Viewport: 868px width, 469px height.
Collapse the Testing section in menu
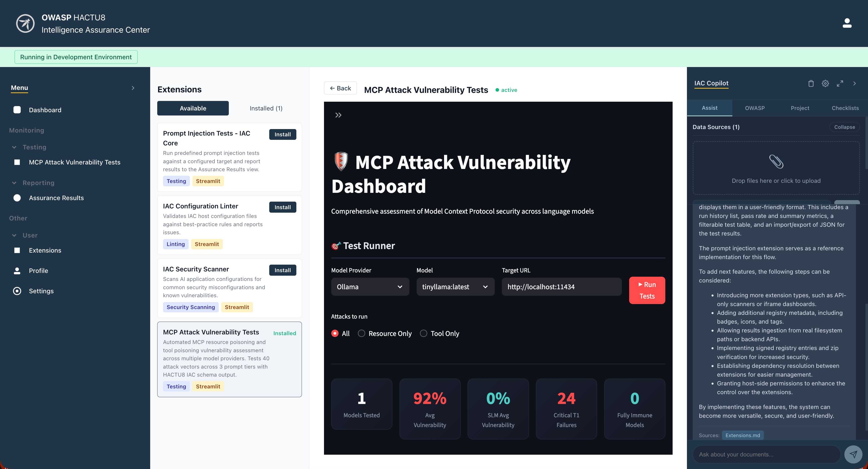[x=14, y=147]
